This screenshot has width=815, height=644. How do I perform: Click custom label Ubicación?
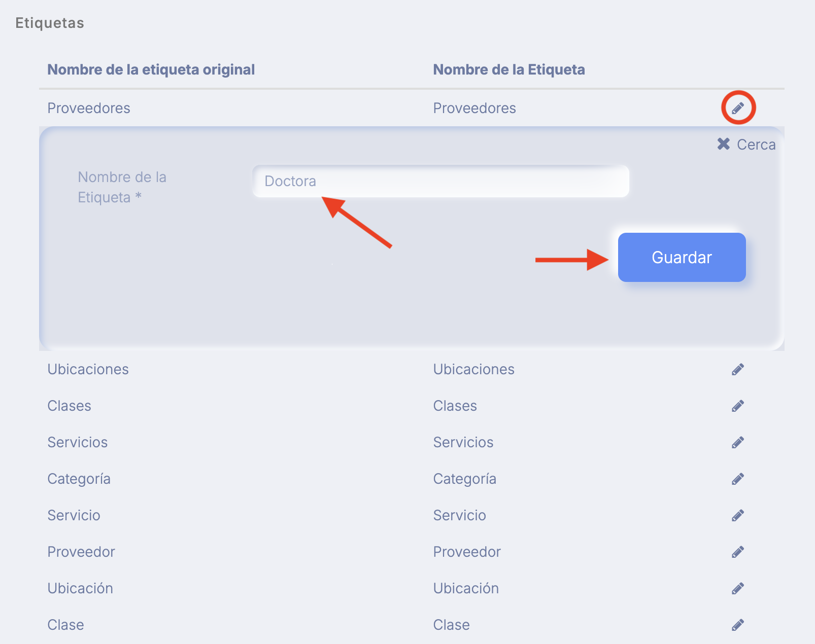point(466,588)
